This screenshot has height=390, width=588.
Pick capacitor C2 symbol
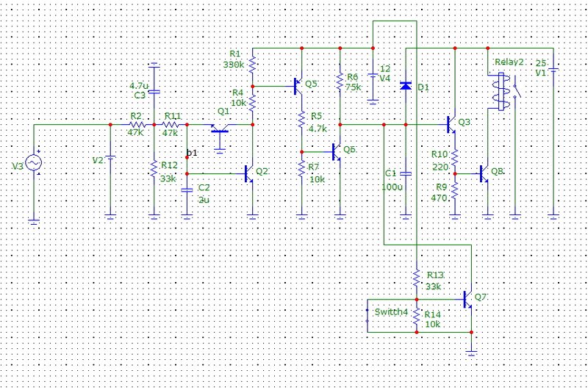click(187, 190)
